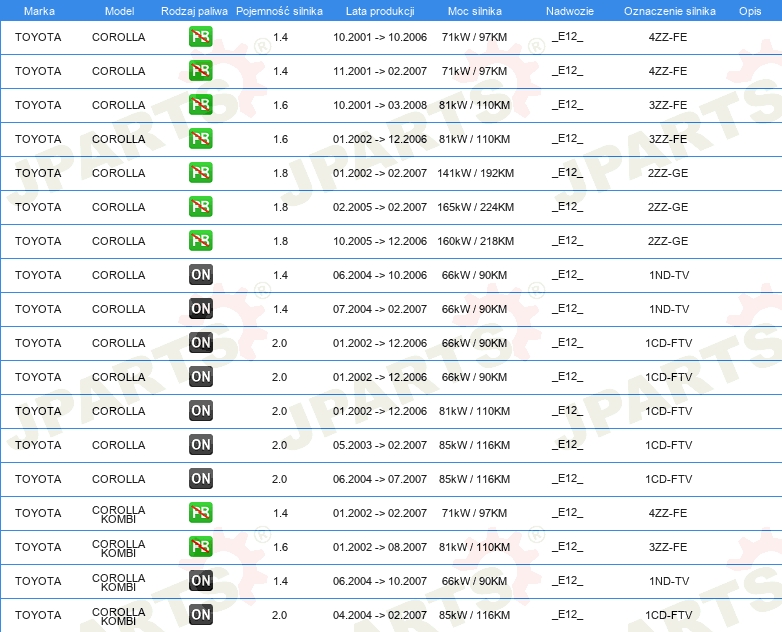Screen dimensions: 782x632
Task: Click the petrol icon in the 160kW / 218KM row
Action: pos(200,240)
